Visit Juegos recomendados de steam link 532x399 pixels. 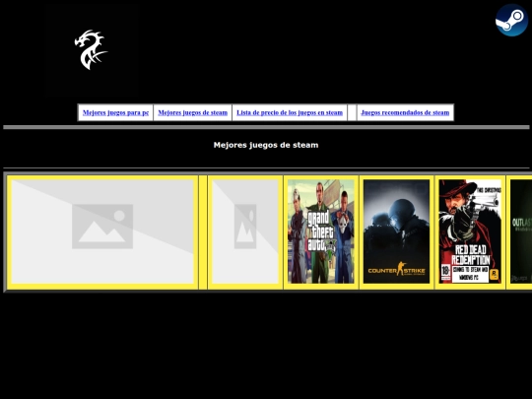coord(405,112)
